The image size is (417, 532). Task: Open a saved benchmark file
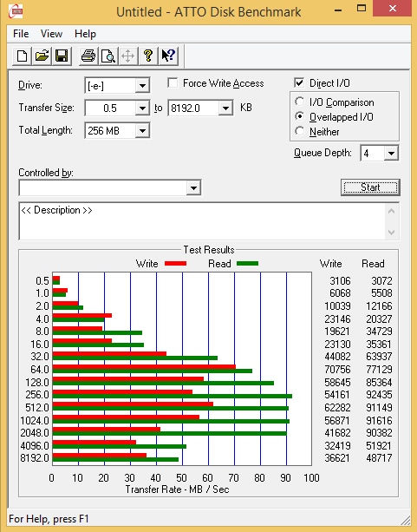click(42, 56)
